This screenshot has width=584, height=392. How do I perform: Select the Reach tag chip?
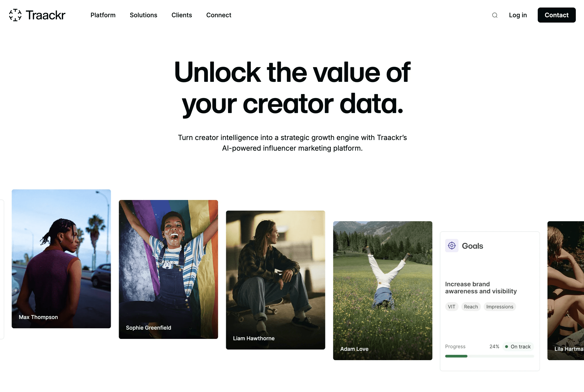point(471,307)
